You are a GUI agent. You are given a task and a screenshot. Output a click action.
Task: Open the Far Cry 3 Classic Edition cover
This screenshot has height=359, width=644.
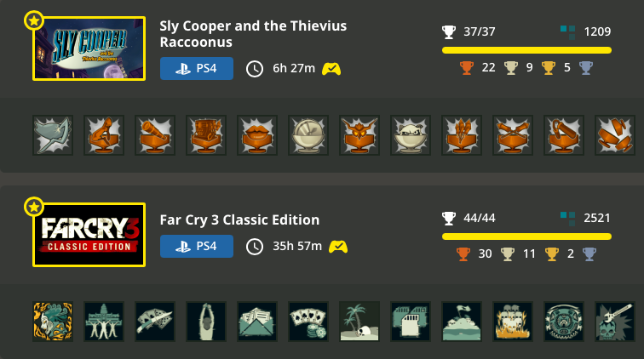[89, 235]
